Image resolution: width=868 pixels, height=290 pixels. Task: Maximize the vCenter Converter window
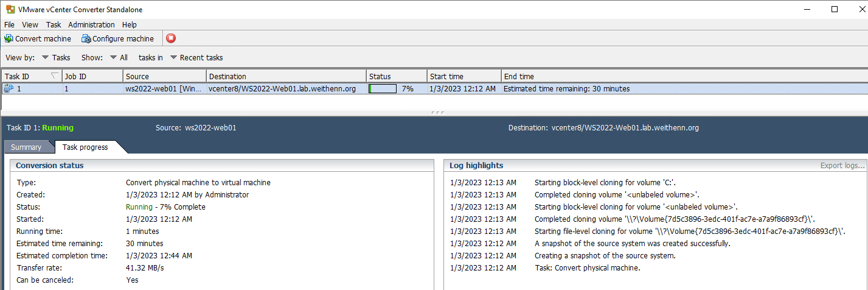point(835,9)
